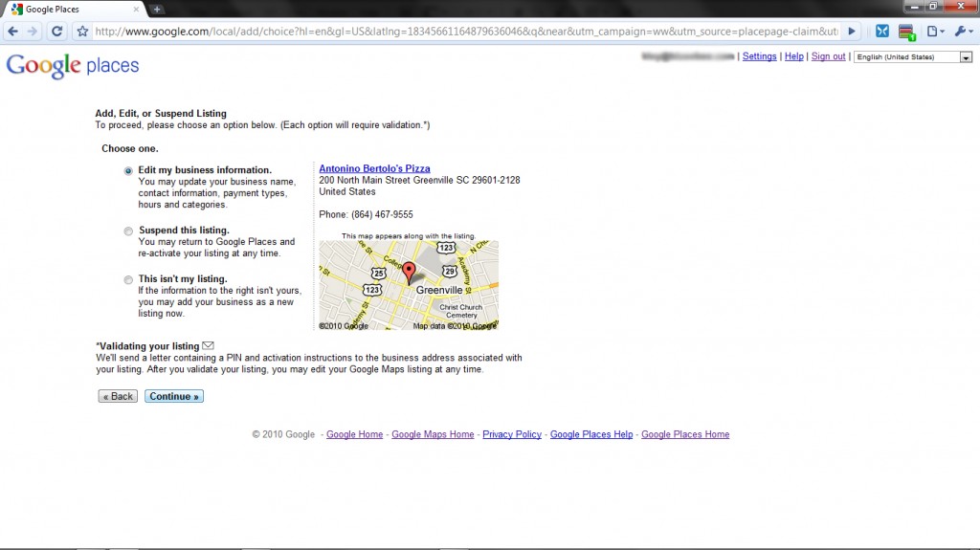
Task: Click the blurred account email at top
Action: (687, 56)
